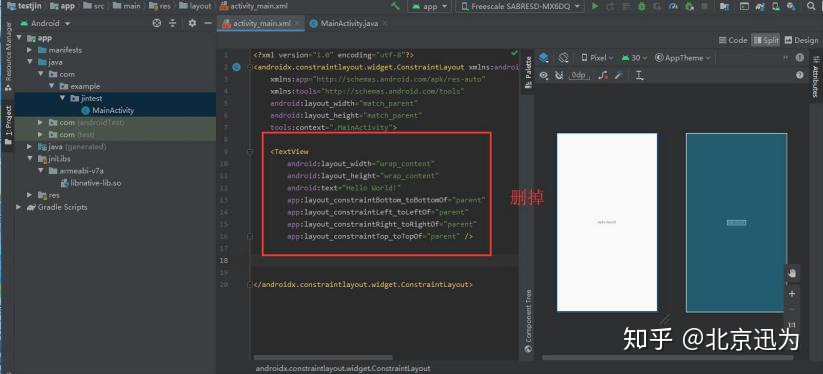Image resolution: width=823 pixels, height=374 pixels.
Task: Select the jintest package in tree
Action: [86, 99]
